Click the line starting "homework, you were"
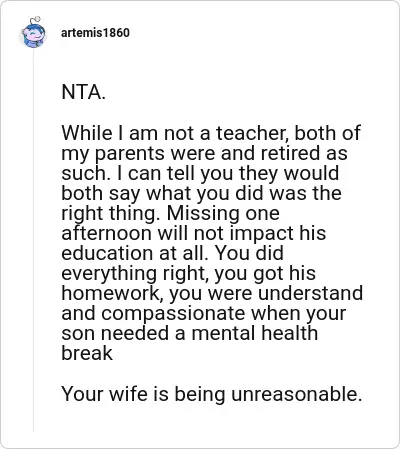 [x=212, y=294]
